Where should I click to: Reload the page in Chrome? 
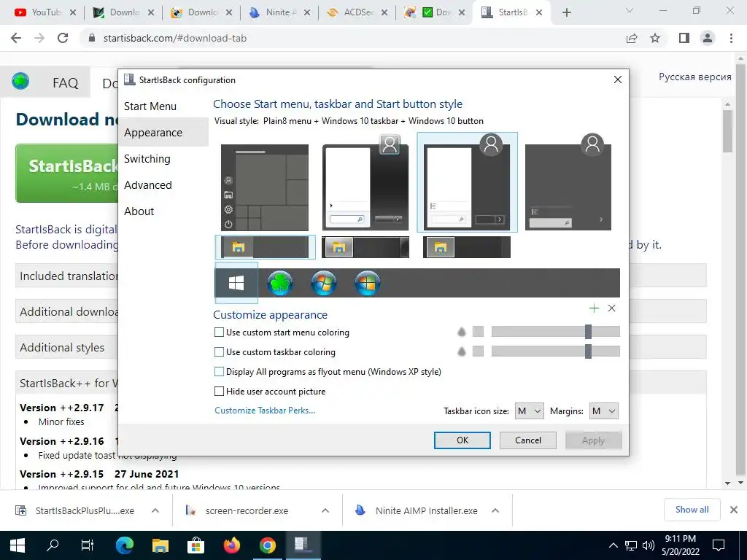point(63,38)
